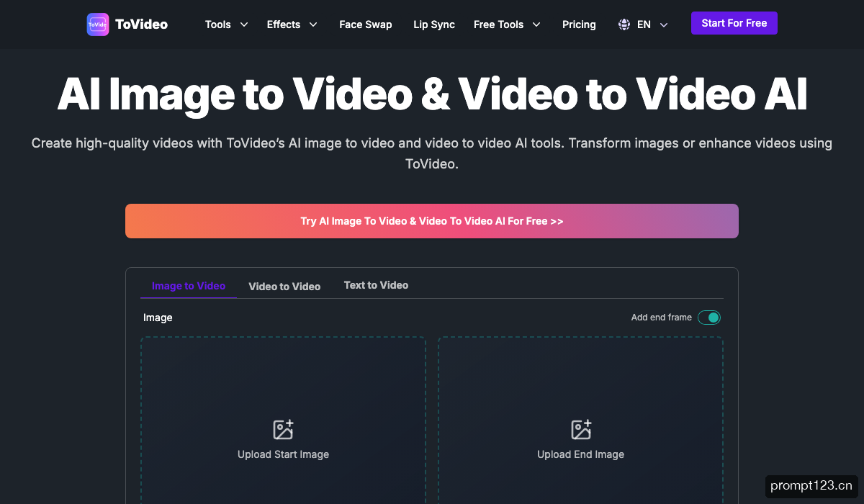The image size is (864, 504).
Task: Switch to the Text to Video tab
Action: tap(376, 285)
